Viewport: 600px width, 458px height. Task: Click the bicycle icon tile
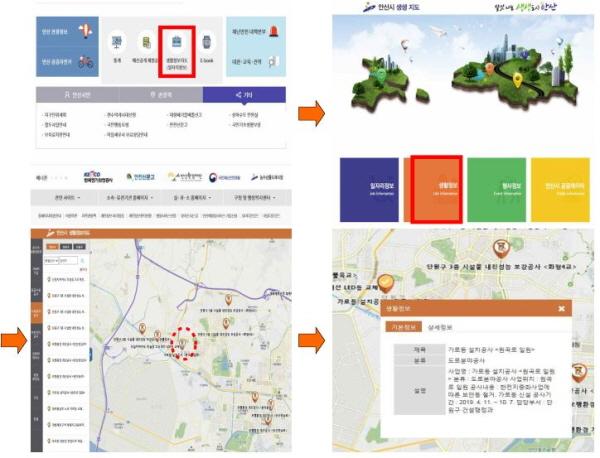click(x=85, y=64)
